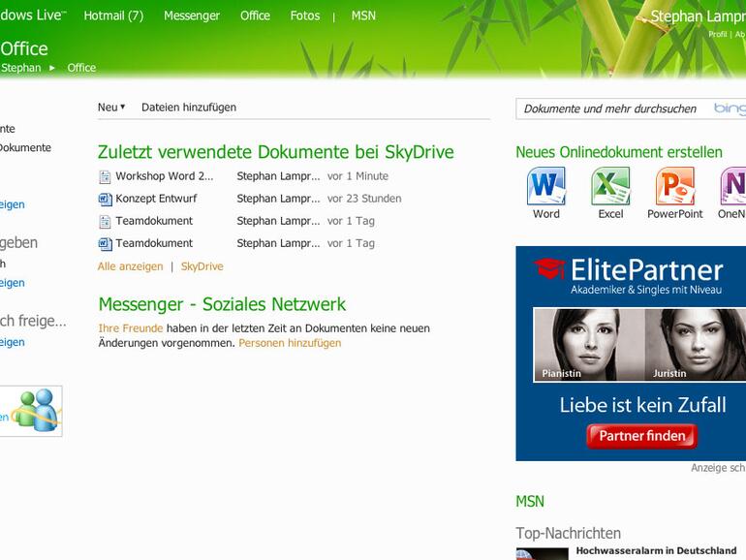Image resolution: width=746 pixels, height=560 pixels.
Task: Create a new PowerPoint online document
Action: pyautogui.click(x=674, y=193)
